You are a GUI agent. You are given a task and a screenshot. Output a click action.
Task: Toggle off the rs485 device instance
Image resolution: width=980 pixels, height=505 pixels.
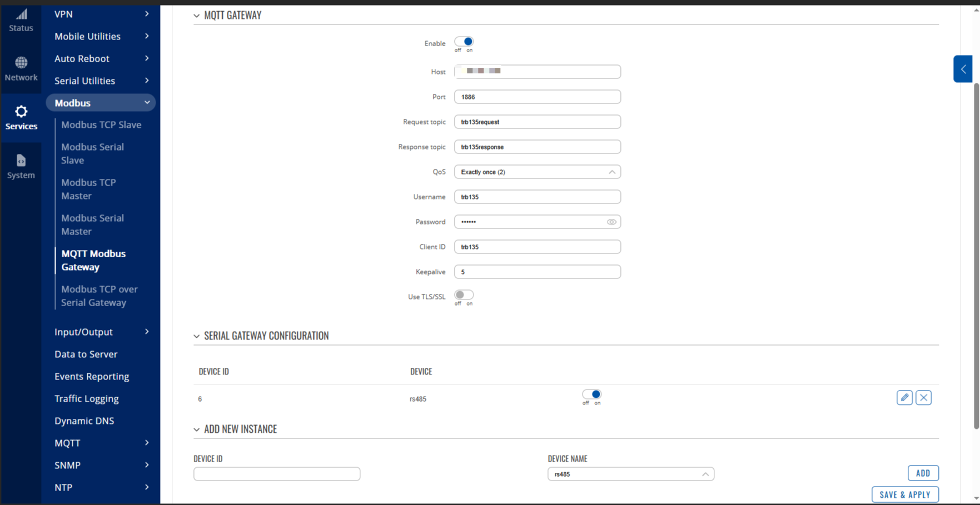pos(591,394)
